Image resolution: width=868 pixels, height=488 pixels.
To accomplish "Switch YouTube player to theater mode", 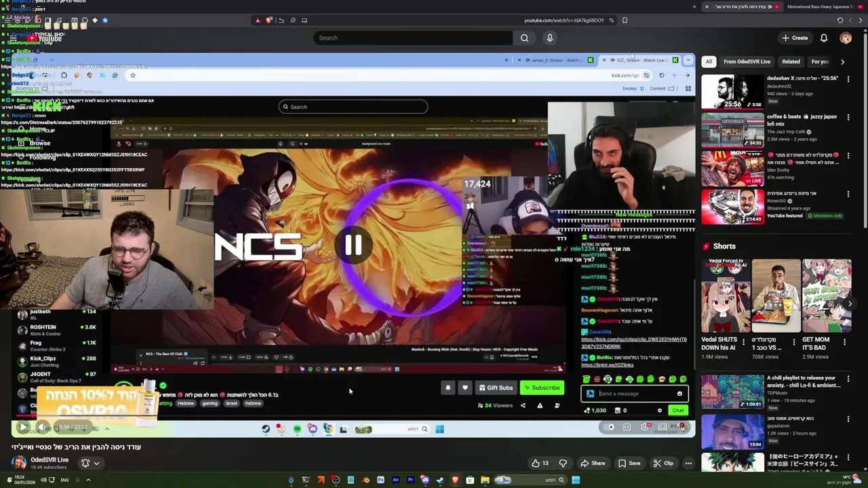I will tap(663, 427).
